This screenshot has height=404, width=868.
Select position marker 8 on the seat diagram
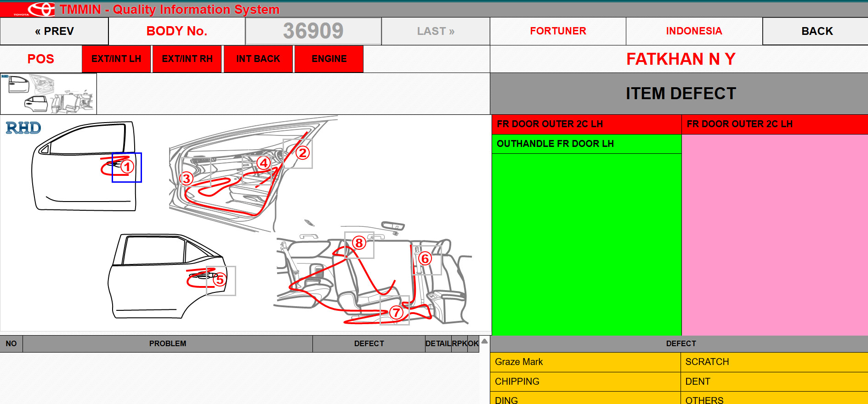359,245
